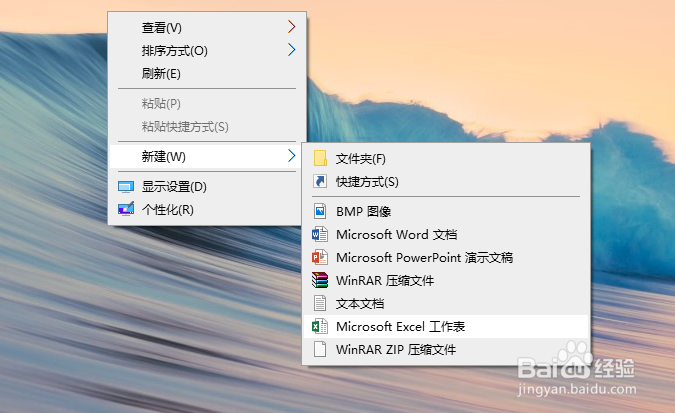Expand the 排序方式(O) submenu arrow

point(291,50)
